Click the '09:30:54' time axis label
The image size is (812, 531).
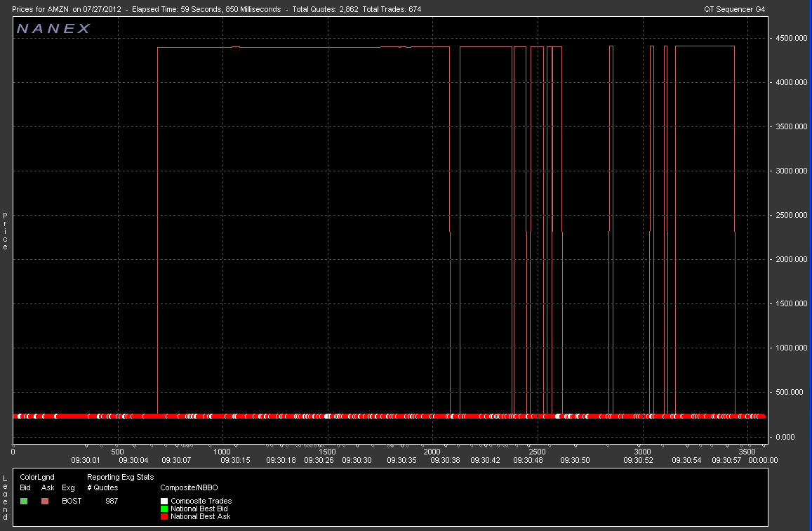tap(686, 460)
